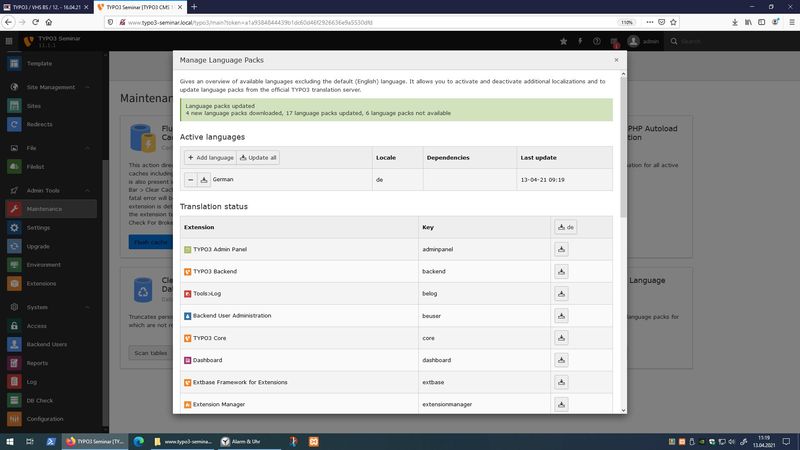Download Extension Manager language pack

click(x=561, y=404)
